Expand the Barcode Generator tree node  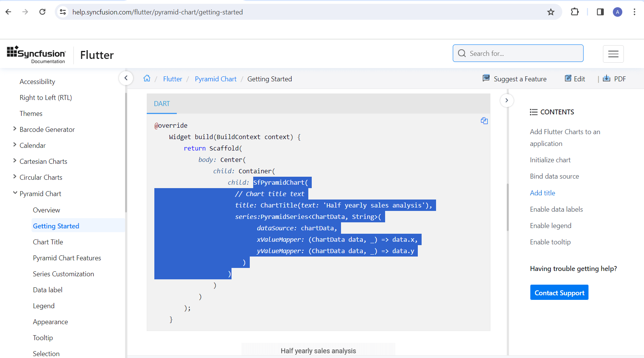click(15, 129)
